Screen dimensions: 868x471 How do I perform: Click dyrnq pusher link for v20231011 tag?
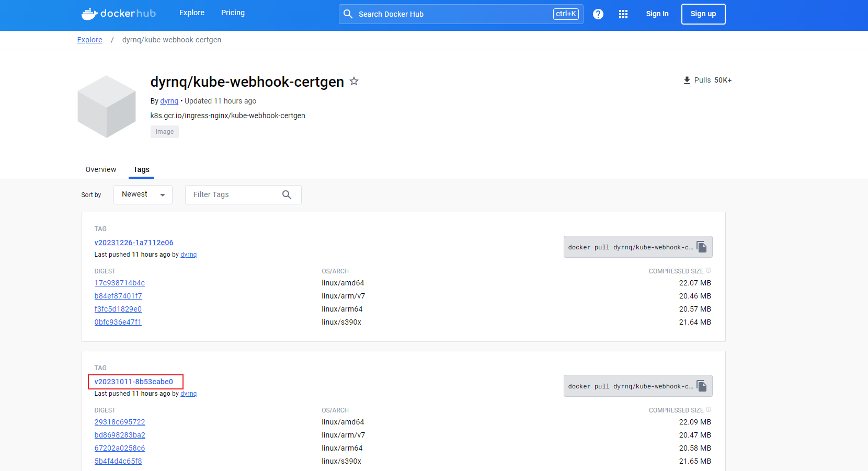189,394
